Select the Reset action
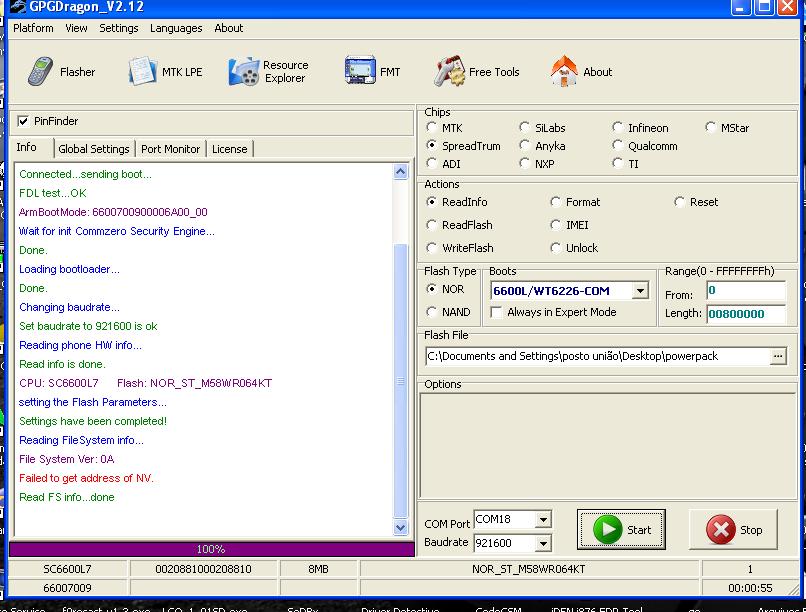The image size is (806, 612). (680, 202)
